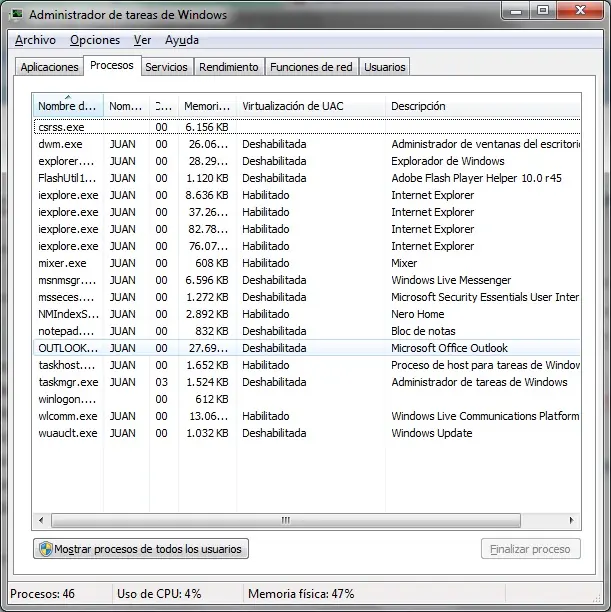The width and height of the screenshot is (611, 612).
Task: Click the Nero Home description cell
Action: coord(418,314)
